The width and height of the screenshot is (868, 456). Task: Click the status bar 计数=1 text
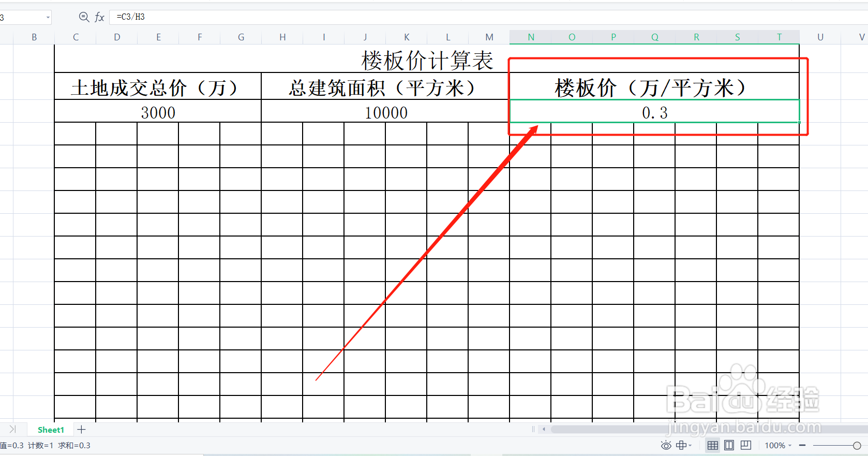[x=40, y=445]
